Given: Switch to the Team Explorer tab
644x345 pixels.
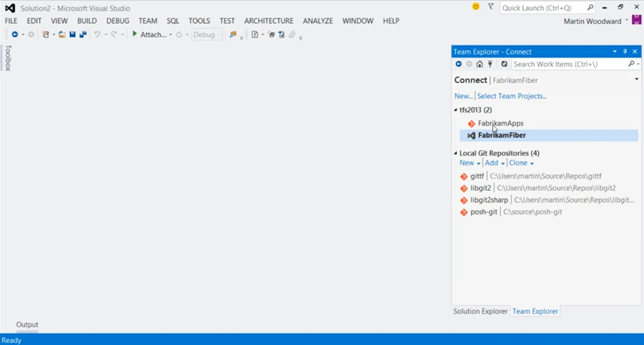Looking at the screenshot, I should [535, 311].
